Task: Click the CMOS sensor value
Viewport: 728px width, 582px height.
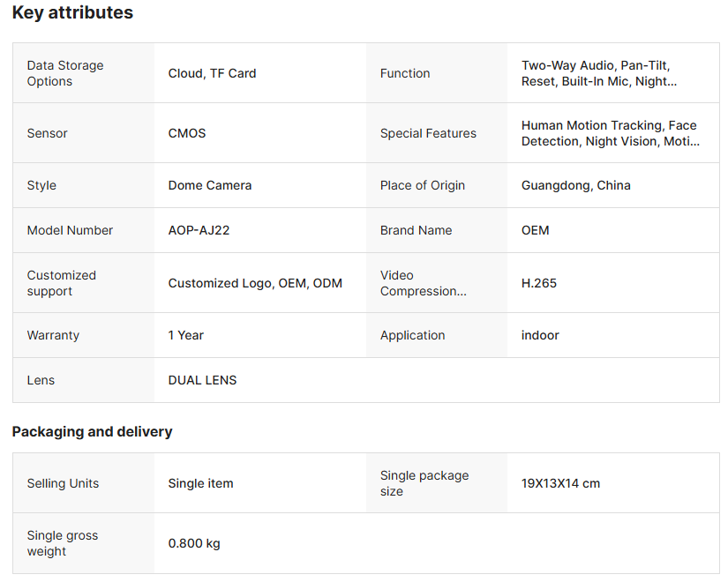Action: tap(187, 133)
